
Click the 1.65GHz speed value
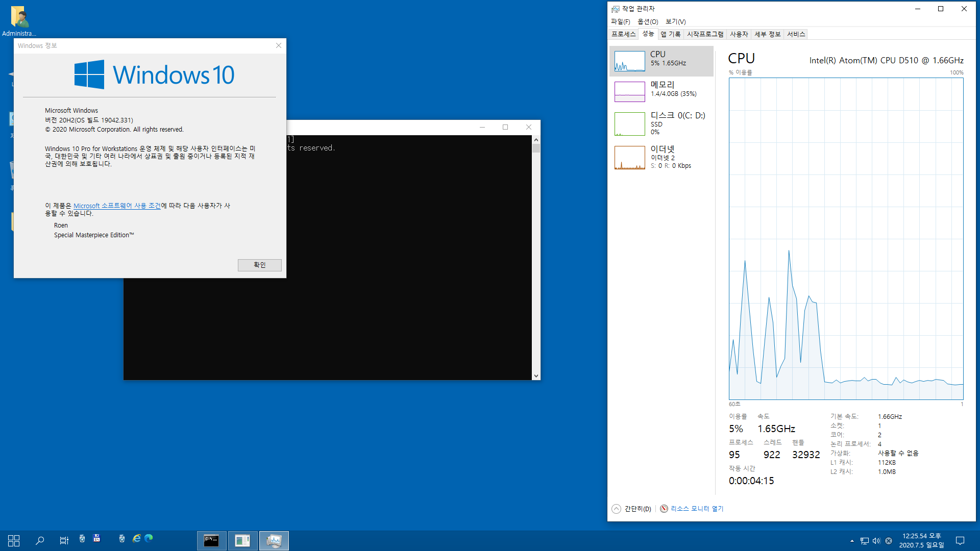click(776, 429)
